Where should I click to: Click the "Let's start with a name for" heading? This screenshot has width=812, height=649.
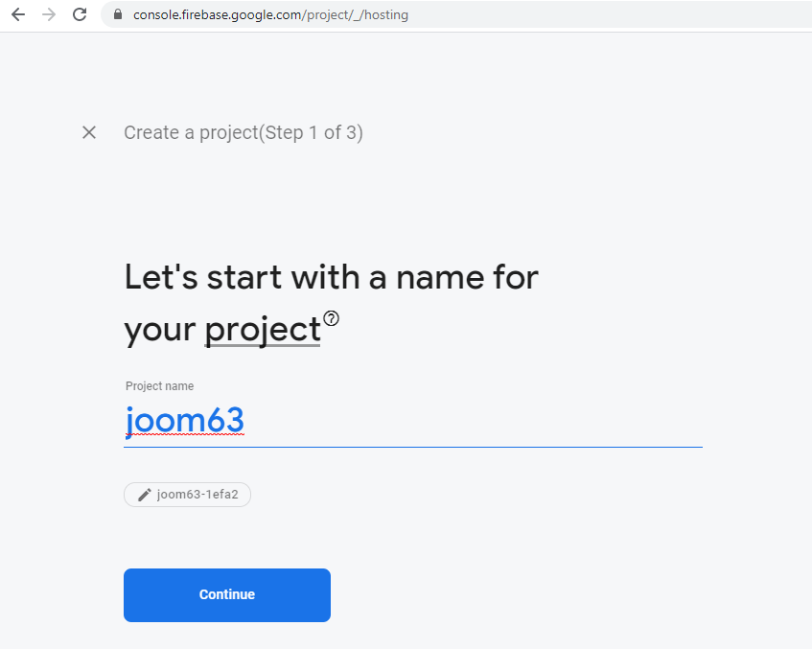(331, 278)
